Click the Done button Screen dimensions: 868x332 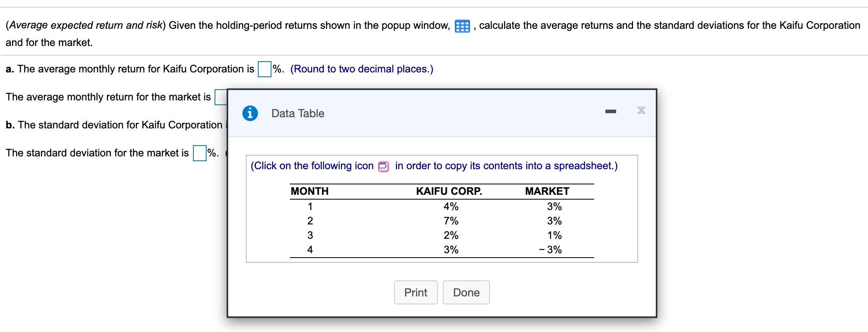[466, 292]
